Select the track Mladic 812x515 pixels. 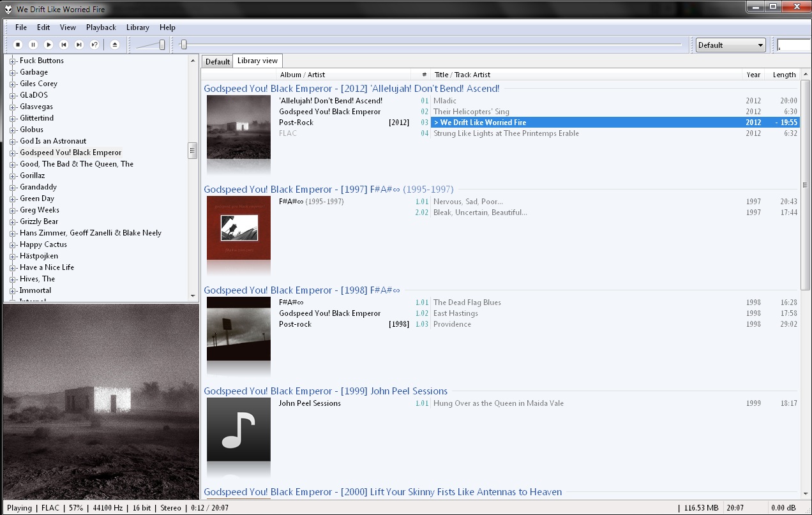[445, 100]
